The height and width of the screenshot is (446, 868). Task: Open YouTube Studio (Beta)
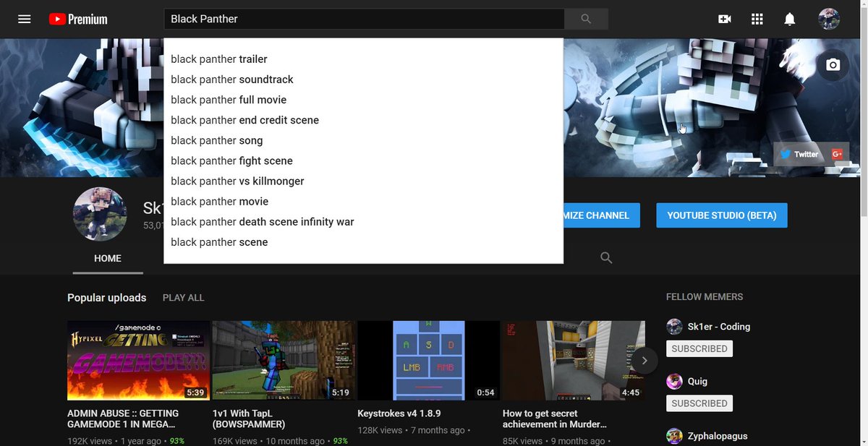tap(722, 215)
